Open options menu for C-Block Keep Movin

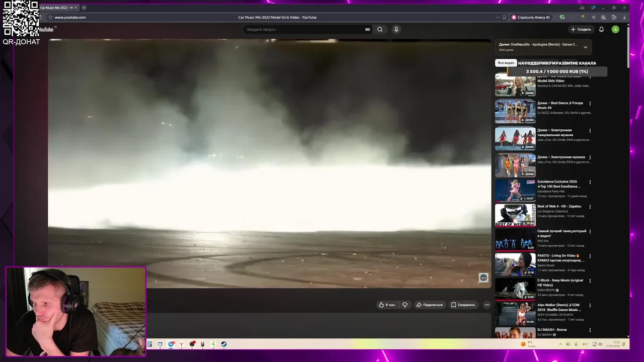(590, 281)
